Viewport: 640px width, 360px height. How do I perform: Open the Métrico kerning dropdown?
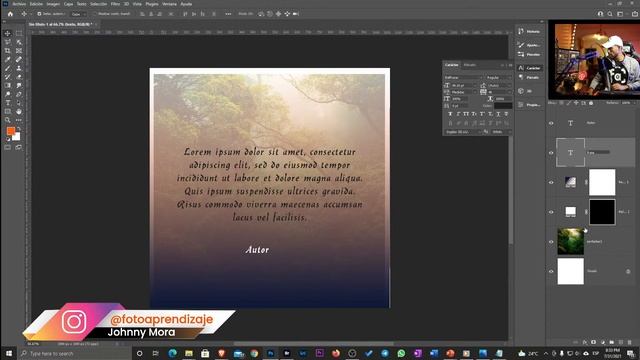[464, 92]
